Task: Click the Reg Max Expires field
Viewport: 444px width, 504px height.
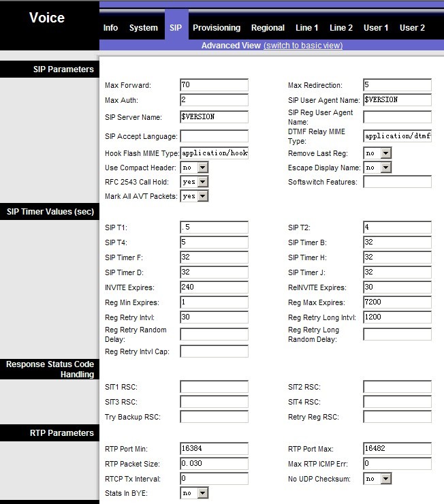Action: pos(398,302)
